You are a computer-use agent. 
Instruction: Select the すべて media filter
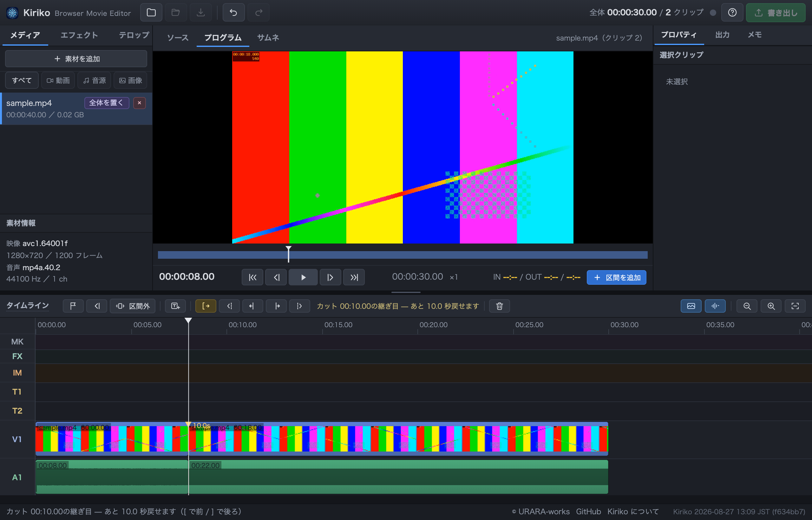(22, 80)
